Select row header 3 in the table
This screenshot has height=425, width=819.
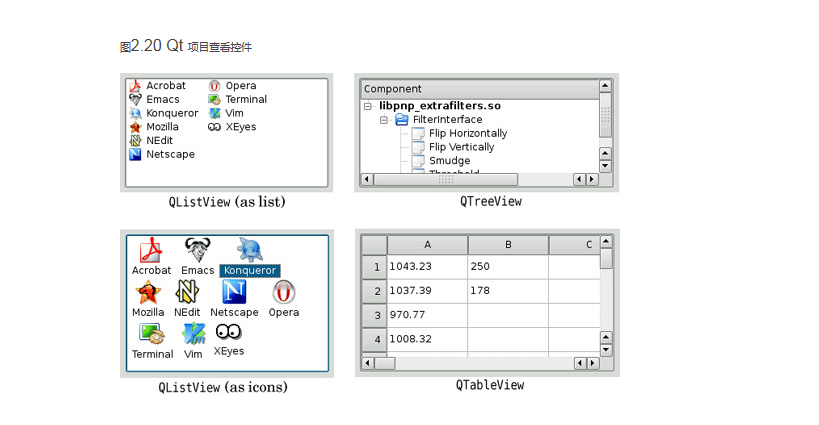click(x=376, y=315)
